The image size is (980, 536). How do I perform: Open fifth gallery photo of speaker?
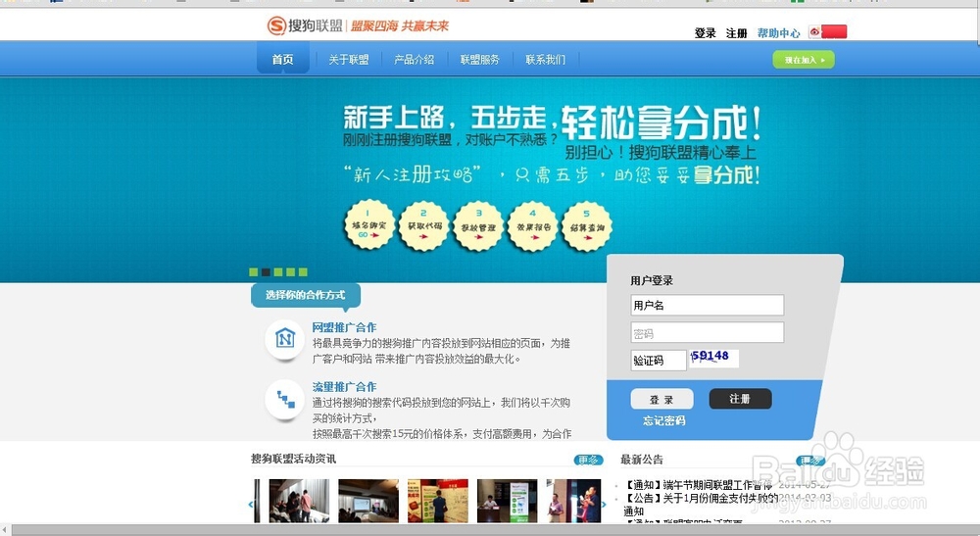tap(573, 501)
